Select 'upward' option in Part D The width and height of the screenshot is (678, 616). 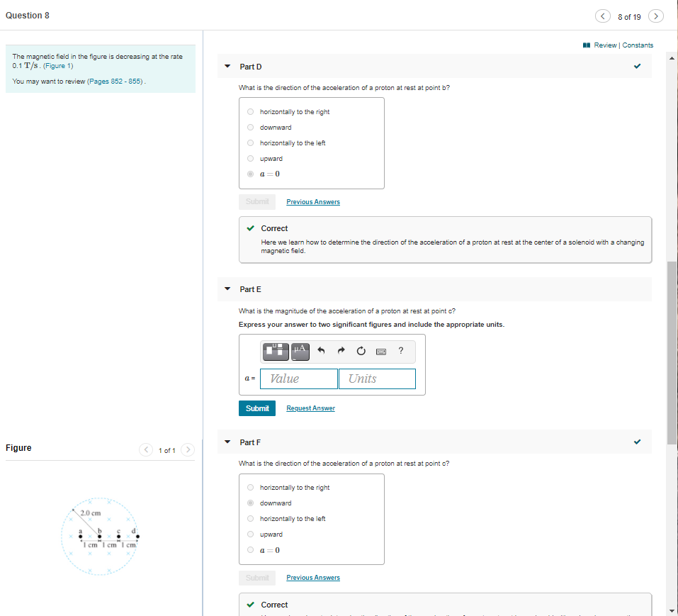pyautogui.click(x=250, y=158)
